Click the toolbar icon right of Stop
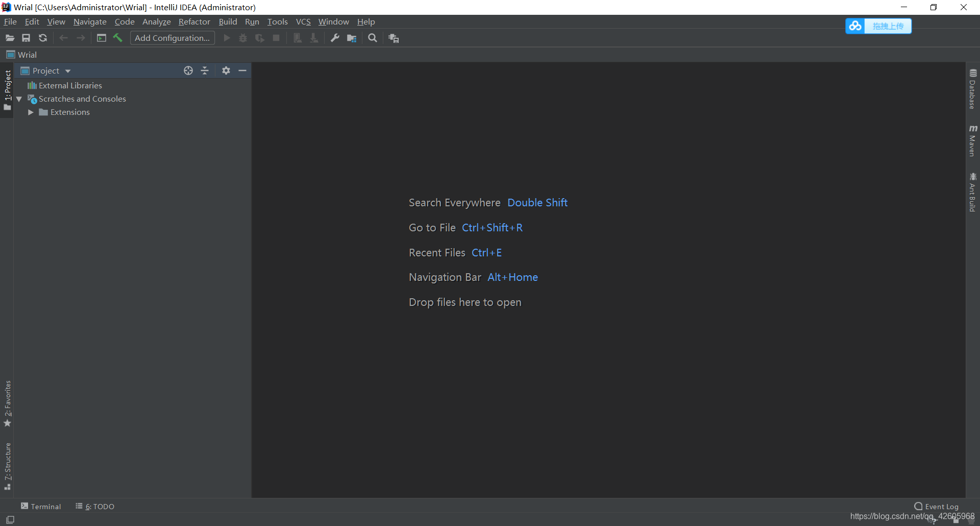980x526 pixels. pyautogui.click(x=298, y=38)
